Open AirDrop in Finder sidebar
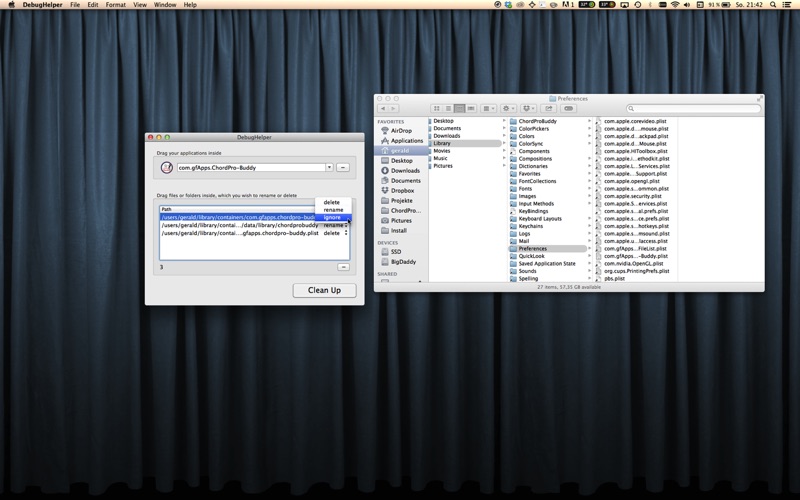 tap(401, 131)
